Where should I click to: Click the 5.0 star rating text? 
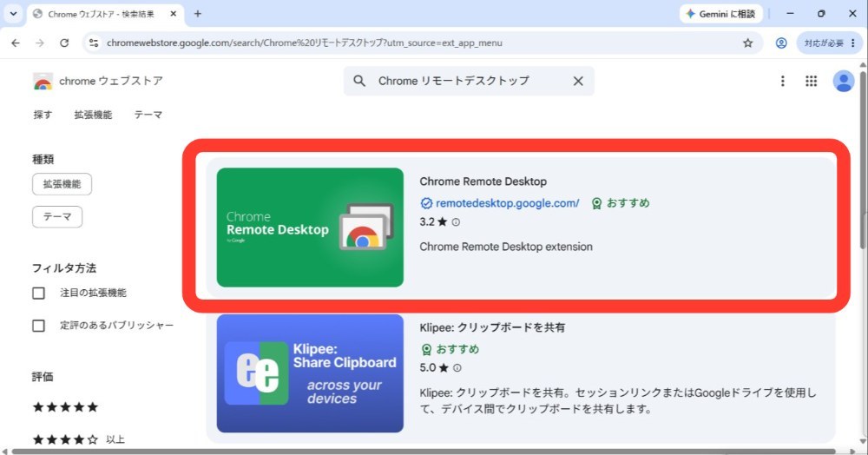click(434, 367)
